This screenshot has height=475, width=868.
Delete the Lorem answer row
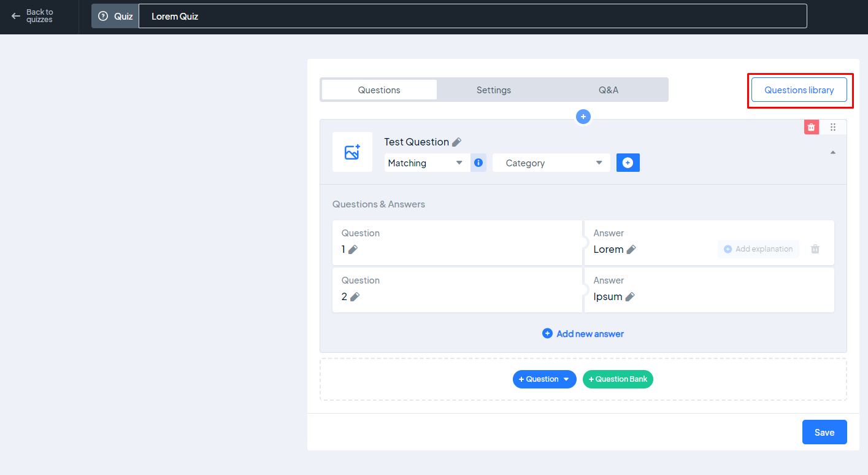[x=815, y=249]
